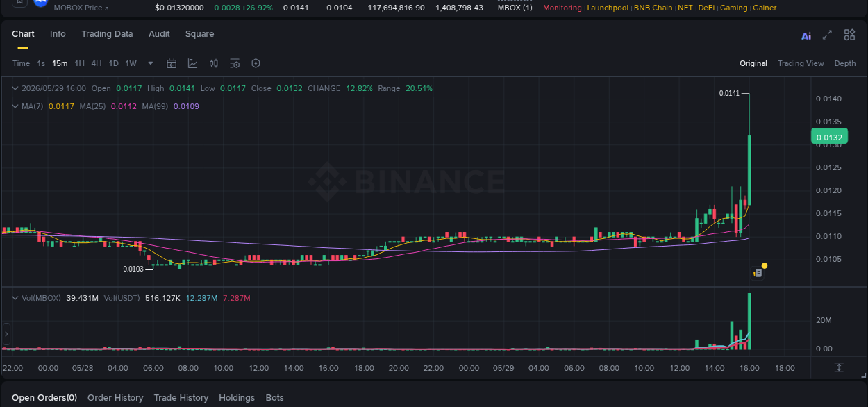Click the green 0.0132 current price label

coord(829,137)
